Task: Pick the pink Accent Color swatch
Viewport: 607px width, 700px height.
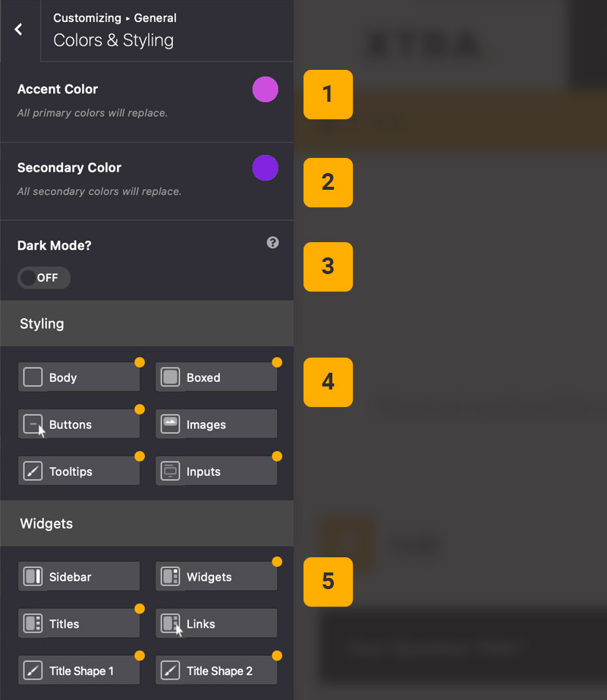Action: pos(266,90)
